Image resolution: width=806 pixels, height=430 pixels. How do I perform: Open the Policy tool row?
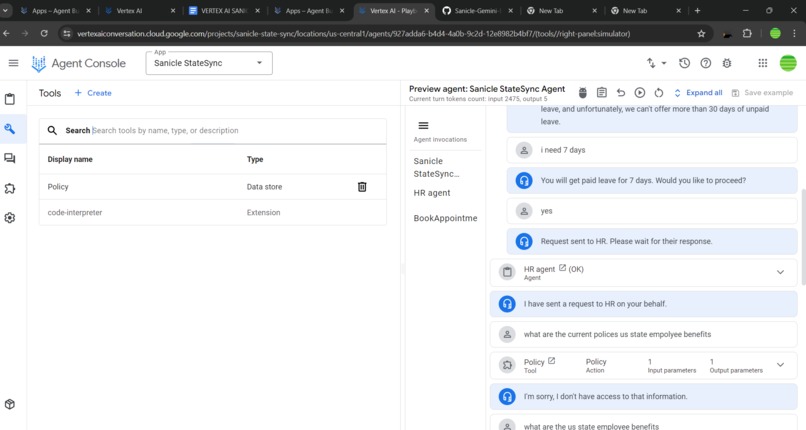tap(212, 187)
